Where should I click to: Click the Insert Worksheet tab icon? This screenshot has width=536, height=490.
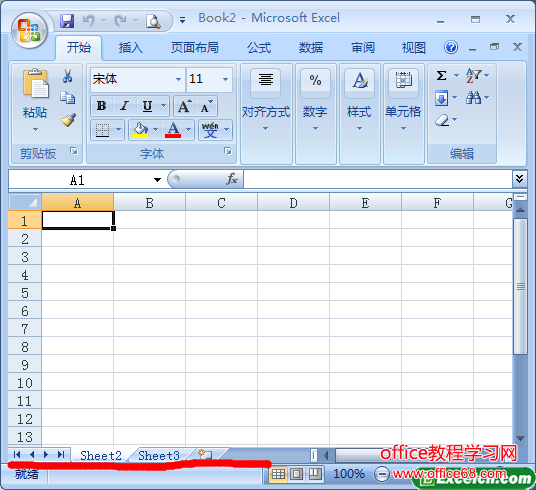(x=205, y=454)
